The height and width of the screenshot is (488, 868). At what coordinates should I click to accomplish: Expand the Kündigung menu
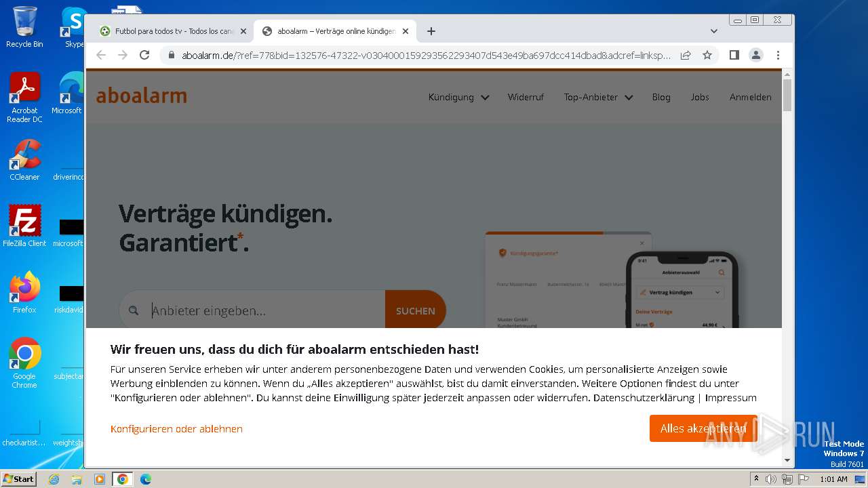(x=458, y=97)
